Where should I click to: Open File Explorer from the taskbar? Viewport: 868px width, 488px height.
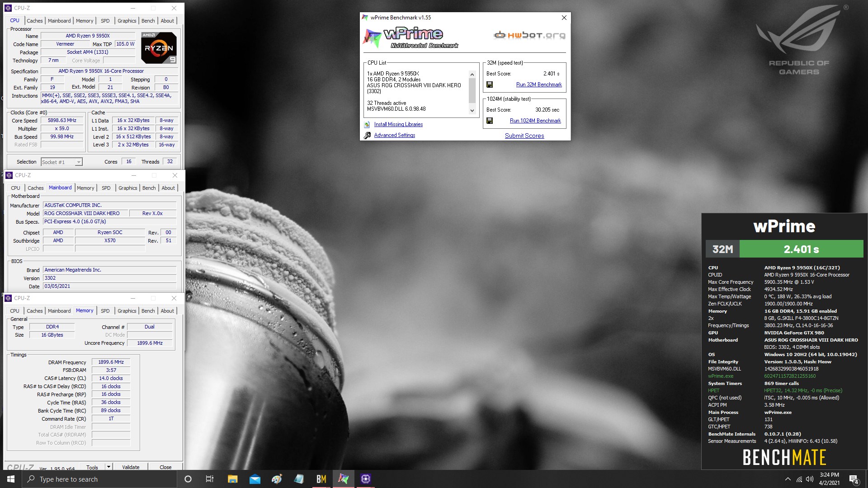(x=232, y=479)
